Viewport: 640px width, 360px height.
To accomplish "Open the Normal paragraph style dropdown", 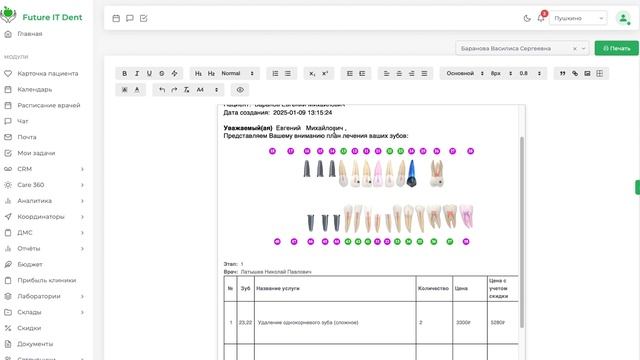I will tap(238, 73).
